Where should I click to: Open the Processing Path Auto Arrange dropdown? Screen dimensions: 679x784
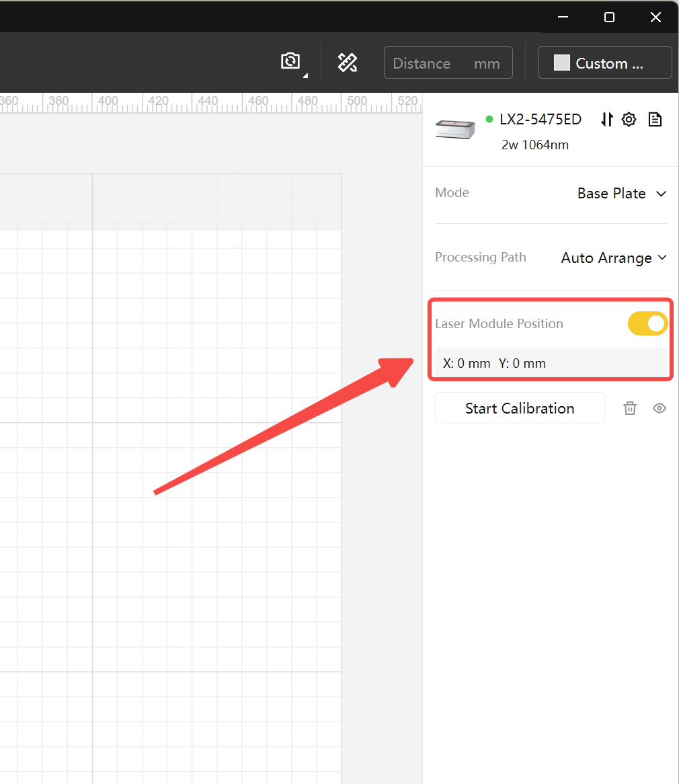click(x=613, y=258)
